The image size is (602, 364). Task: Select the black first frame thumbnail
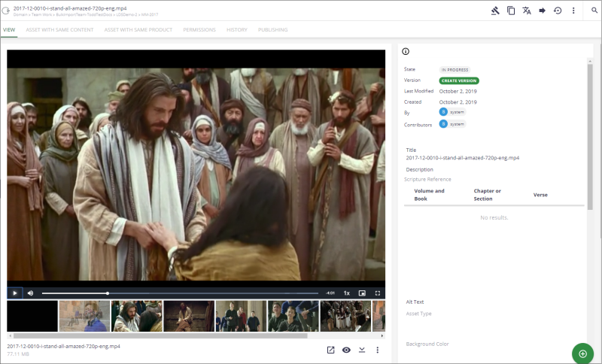[32, 316]
